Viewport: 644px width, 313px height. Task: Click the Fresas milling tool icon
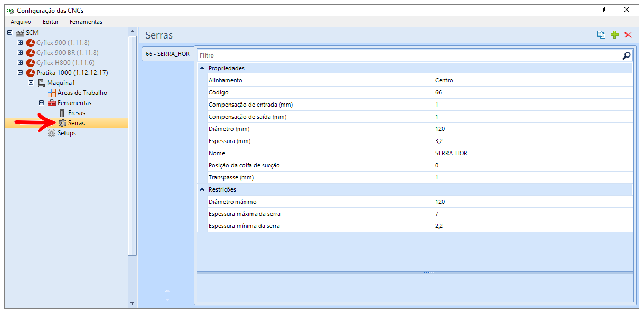point(62,113)
